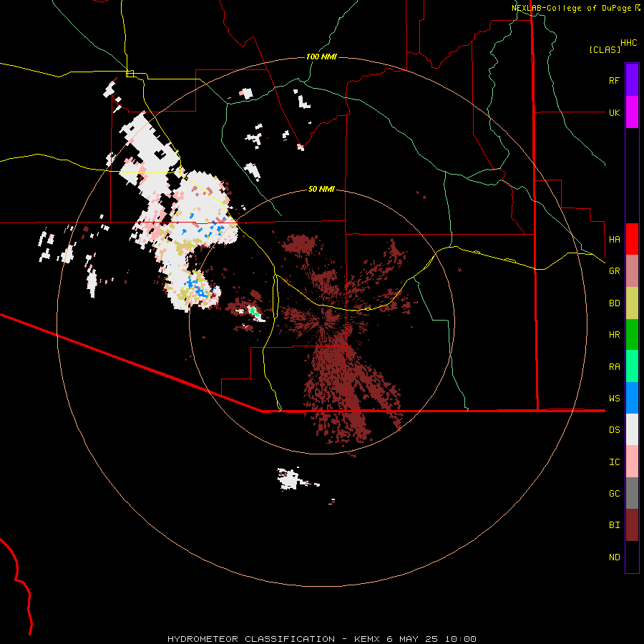
Task: Click the RA legend label
Action: click(x=614, y=366)
